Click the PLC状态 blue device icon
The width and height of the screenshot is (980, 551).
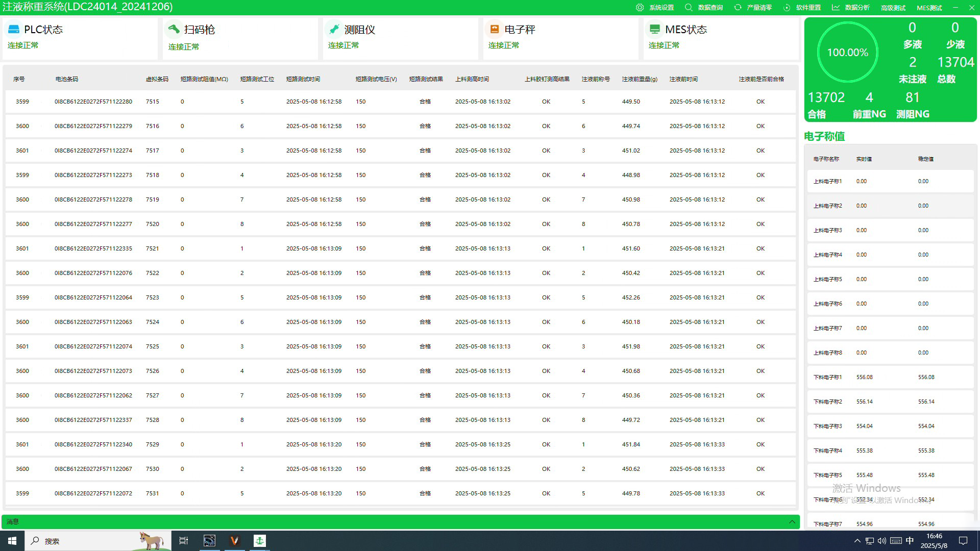coord(14,29)
